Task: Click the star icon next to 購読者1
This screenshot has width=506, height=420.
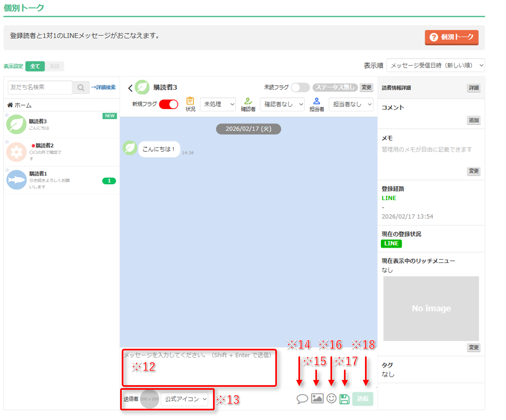Action: (x=7, y=170)
